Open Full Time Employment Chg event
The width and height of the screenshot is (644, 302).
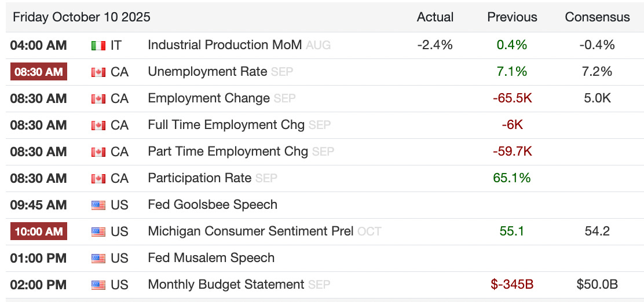[227, 125]
